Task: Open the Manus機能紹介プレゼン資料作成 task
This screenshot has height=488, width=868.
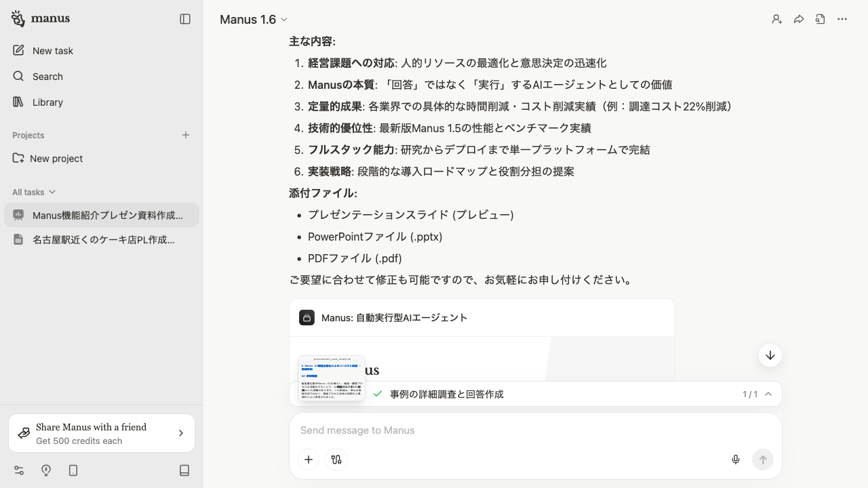Action: [x=102, y=216]
